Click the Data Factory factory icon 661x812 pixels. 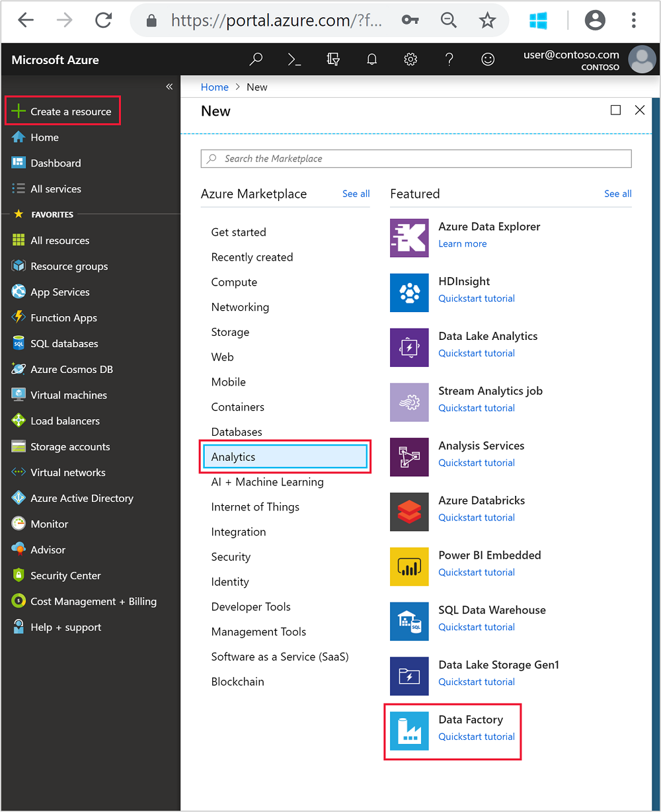pyautogui.click(x=409, y=731)
